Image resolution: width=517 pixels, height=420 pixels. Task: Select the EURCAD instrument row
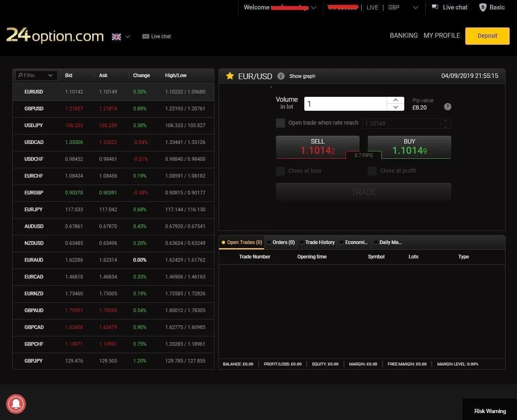pos(113,277)
